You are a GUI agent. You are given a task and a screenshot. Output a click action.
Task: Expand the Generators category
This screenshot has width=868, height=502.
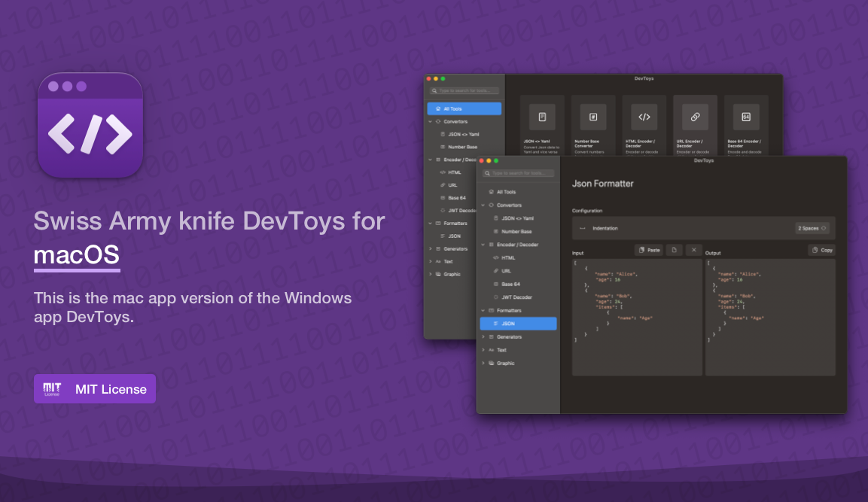510,336
